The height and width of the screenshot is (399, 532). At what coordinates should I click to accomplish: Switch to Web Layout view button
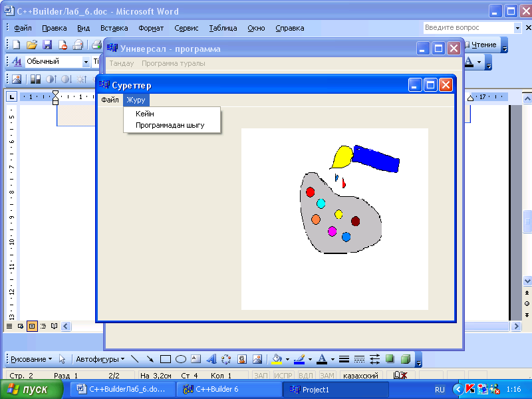pyautogui.click(x=21, y=326)
